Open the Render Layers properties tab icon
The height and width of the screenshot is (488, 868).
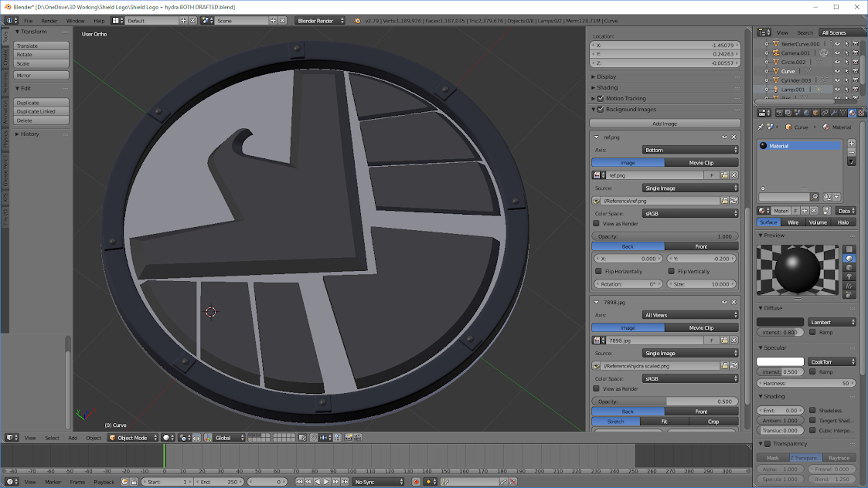(x=788, y=113)
